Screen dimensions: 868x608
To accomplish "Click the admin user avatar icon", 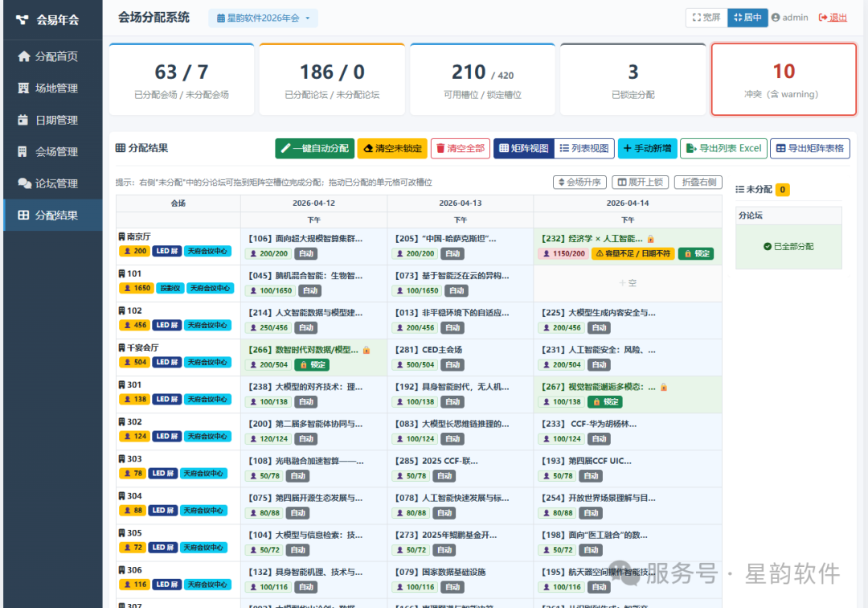I will click(776, 18).
